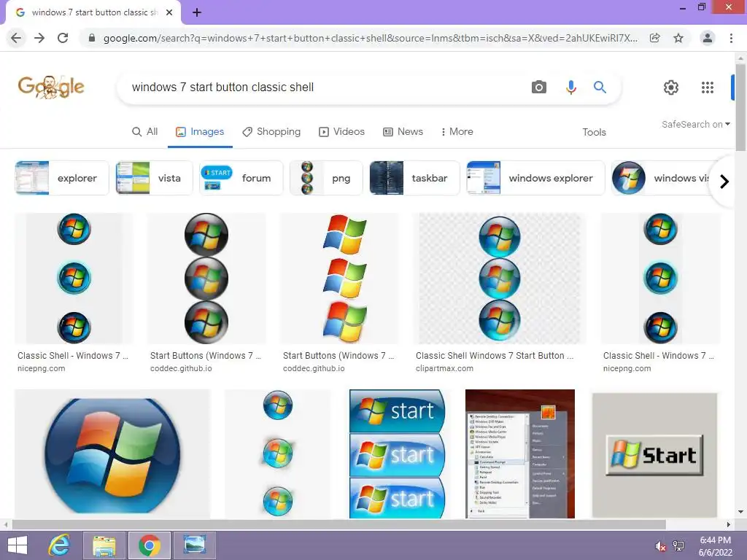Bookmark this page with the star

pyautogui.click(x=678, y=38)
